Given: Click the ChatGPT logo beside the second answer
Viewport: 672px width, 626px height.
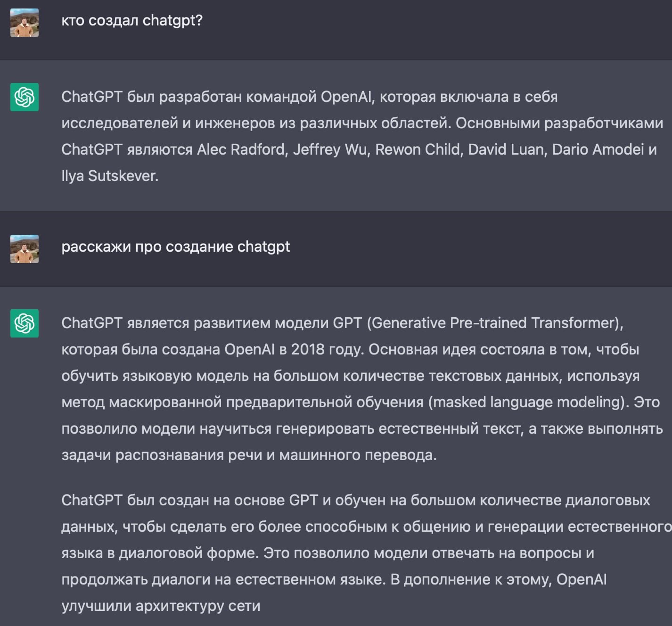Looking at the screenshot, I should click(x=25, y=323).
